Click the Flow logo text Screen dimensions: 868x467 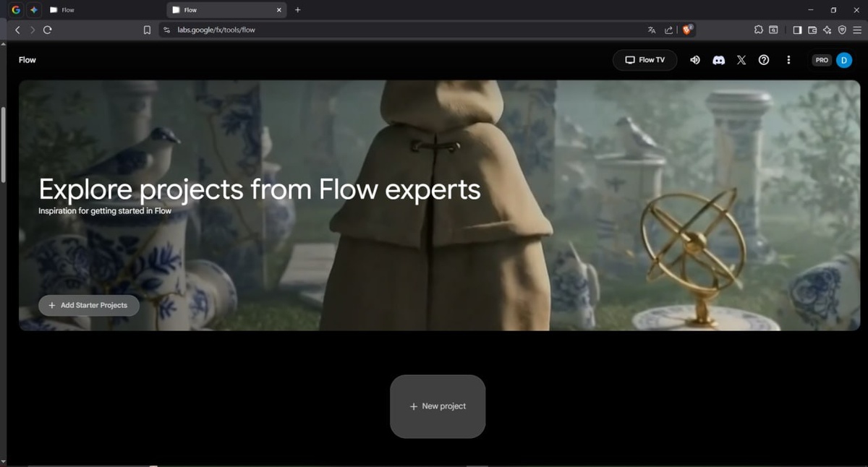[x=27, y=60]
